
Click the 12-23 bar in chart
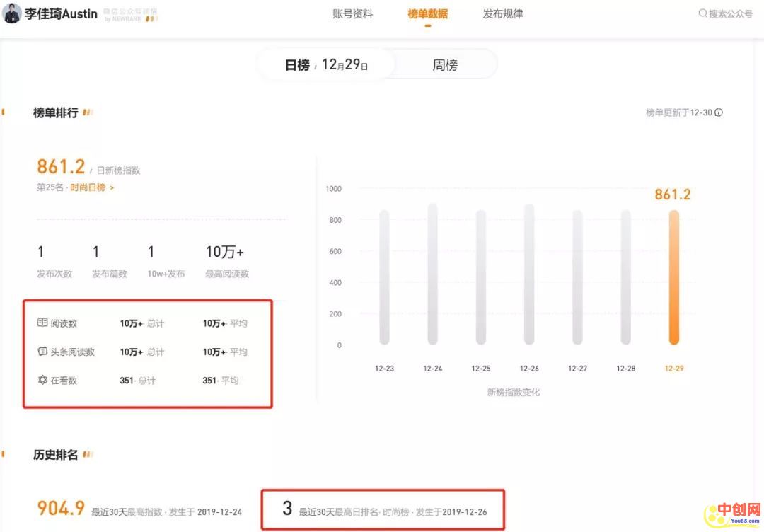tap(384, 277)
